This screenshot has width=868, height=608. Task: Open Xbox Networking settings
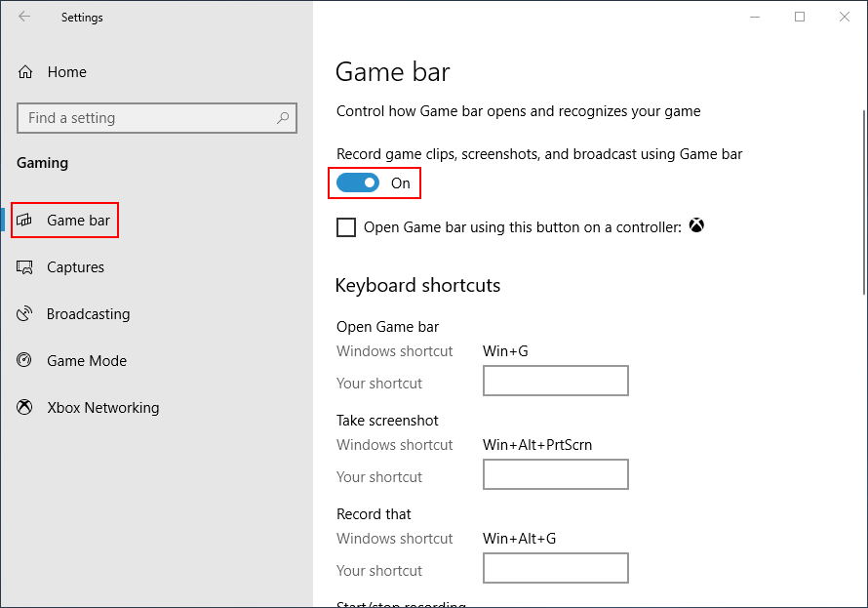103,408
